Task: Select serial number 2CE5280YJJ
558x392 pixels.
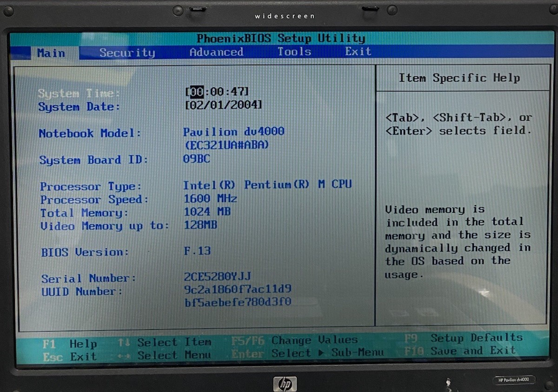Action: pyautogui.click(x=218, y=277)
